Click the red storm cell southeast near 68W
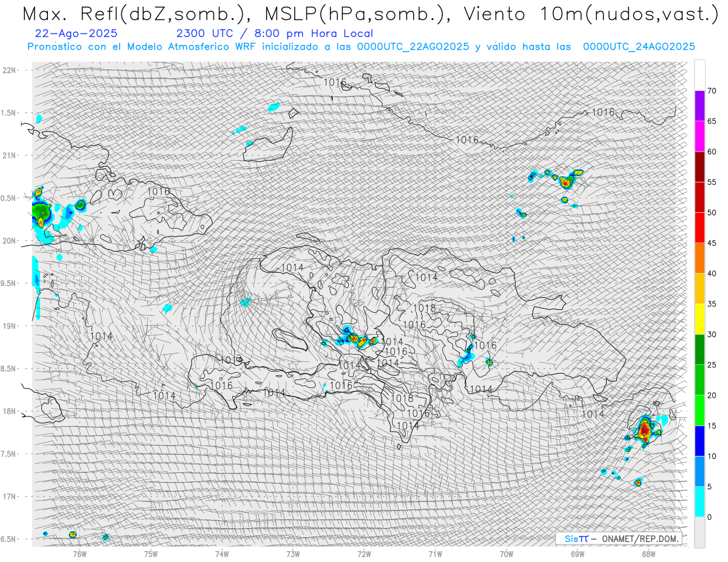The height and width of the screenshot is (562, 728). pyautogui.click(x=645, y=430)
